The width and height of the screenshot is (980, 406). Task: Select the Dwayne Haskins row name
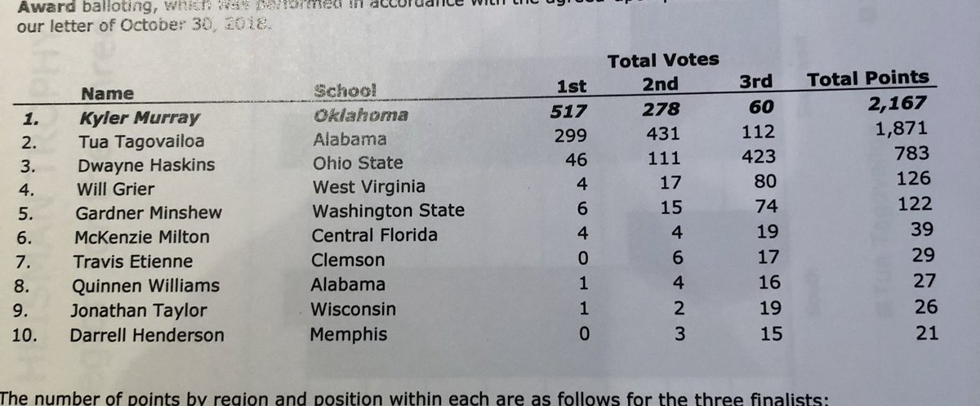146,165
